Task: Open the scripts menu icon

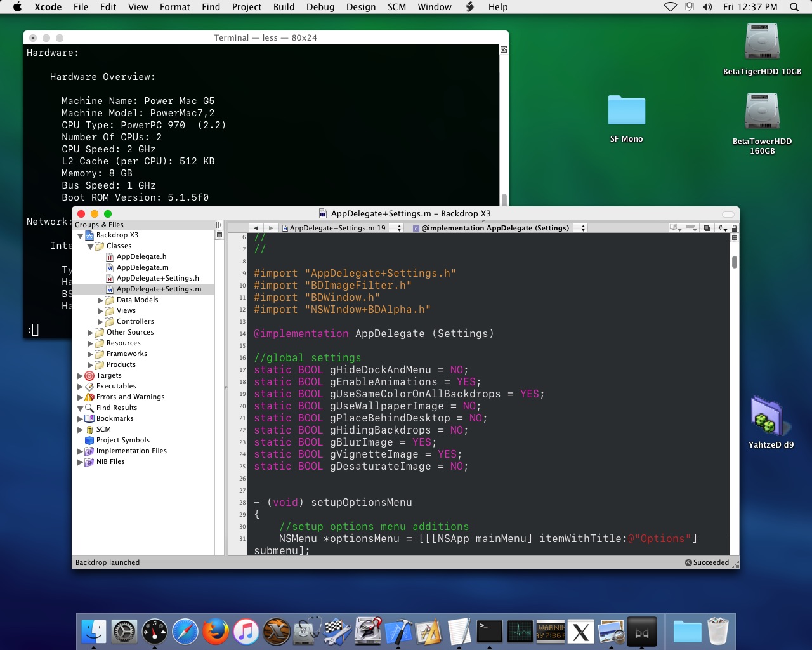Action: [x=470, y=7]
